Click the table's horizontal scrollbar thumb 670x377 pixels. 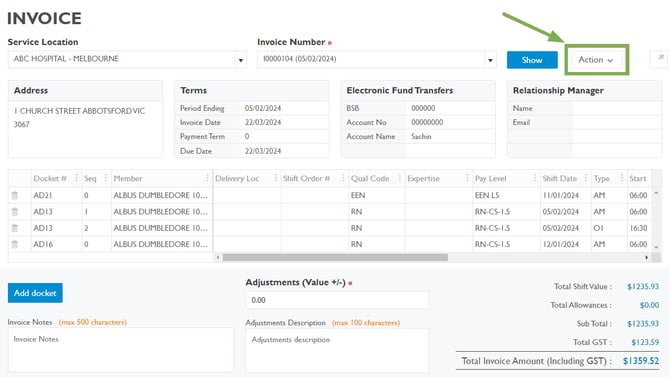click(335, 257)
